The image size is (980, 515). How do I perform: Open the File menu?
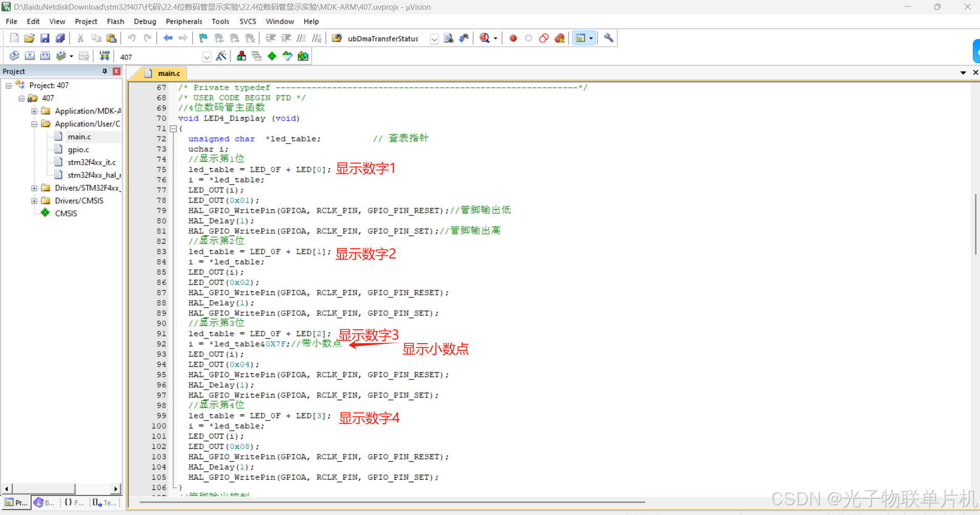(11, 22)
